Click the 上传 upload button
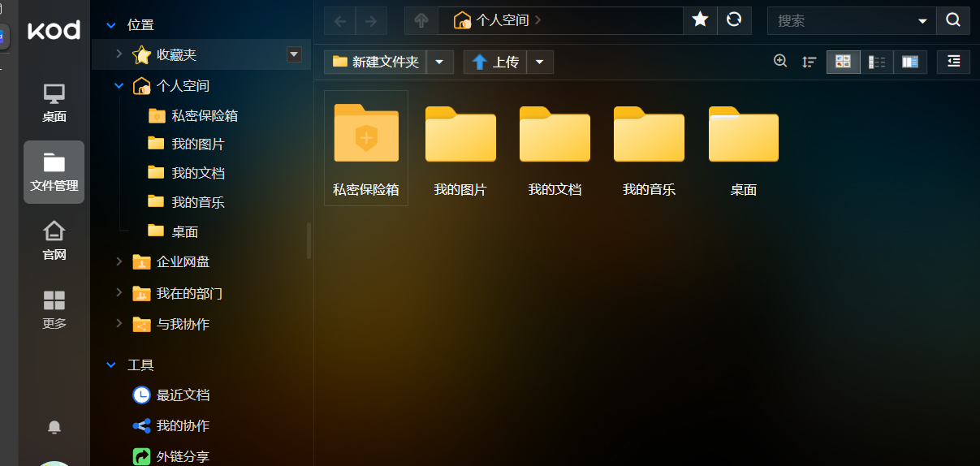Screen dimensions: 980x466 point(495,62)
